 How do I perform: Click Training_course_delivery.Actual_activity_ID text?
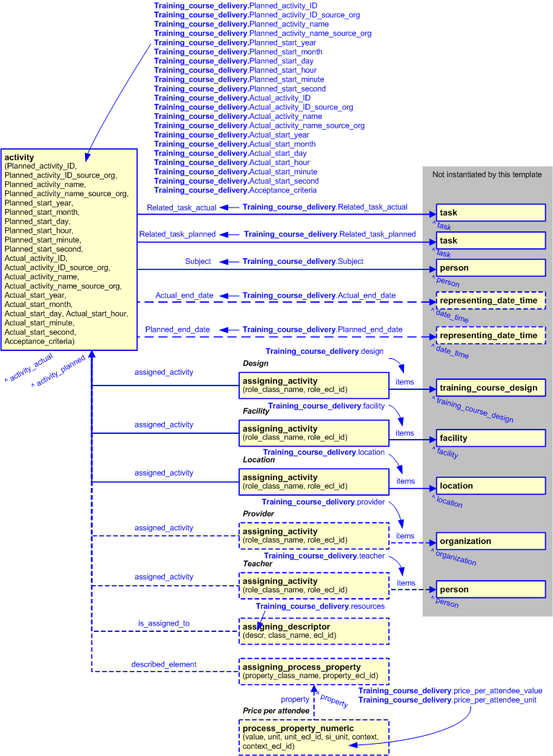point(232,98)
